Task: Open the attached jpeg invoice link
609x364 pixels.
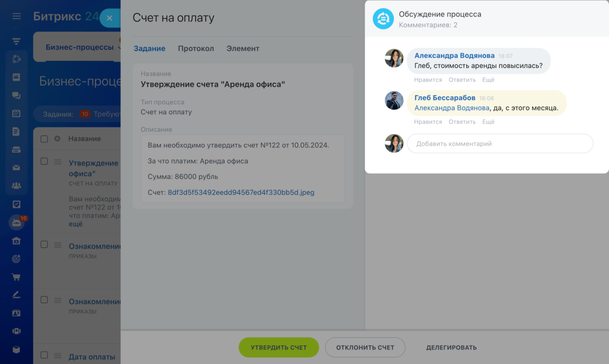Action: click(241, 193)
